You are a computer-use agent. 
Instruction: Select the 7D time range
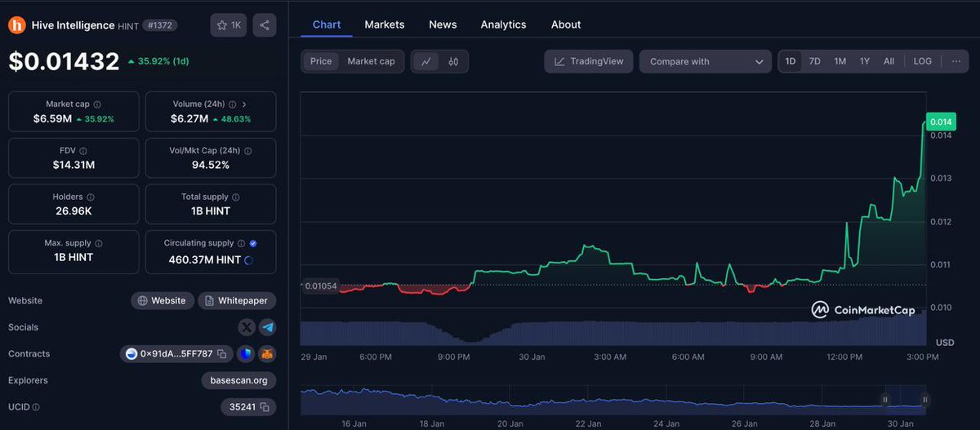[x=814, y=61]
